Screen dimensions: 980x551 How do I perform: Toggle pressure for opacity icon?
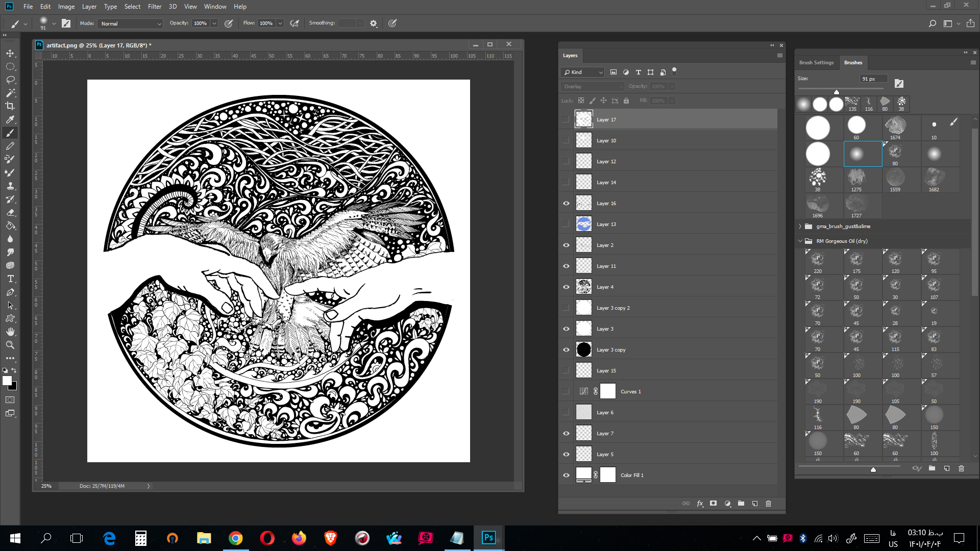[x=229, y=23]
